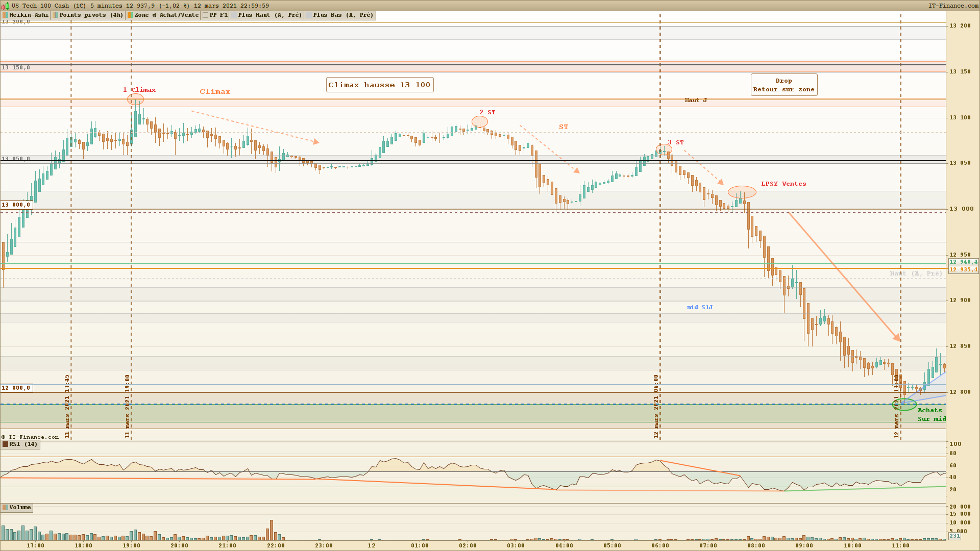Click the RSI brown color square icon
The image size is (980, 551).
point(5,444)
